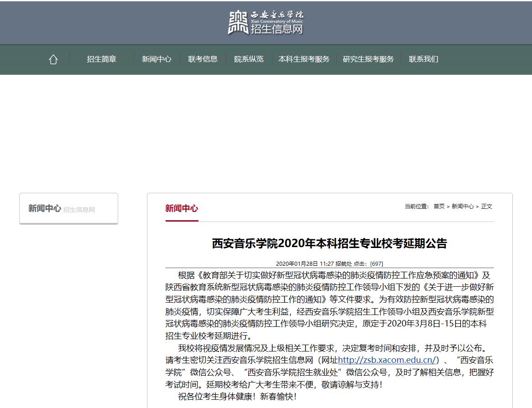
Task: Click 新闻中心 breadcrumb link
Action: (463, 207)
